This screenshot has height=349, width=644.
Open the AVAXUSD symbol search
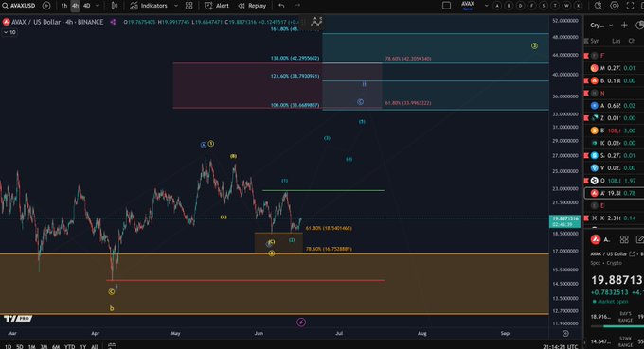coord(18,6)
